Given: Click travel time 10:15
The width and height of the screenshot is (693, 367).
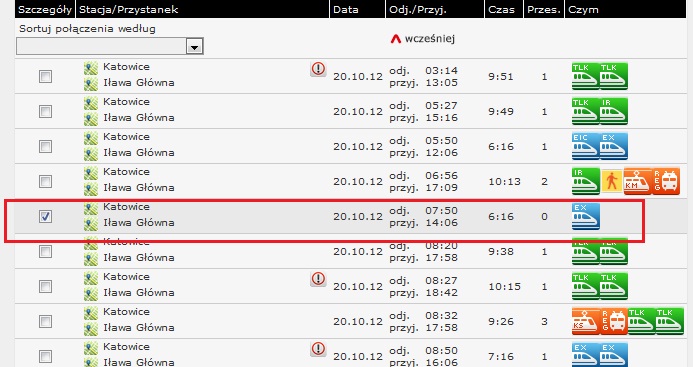Looking at the screenshot, I should 504,287.
